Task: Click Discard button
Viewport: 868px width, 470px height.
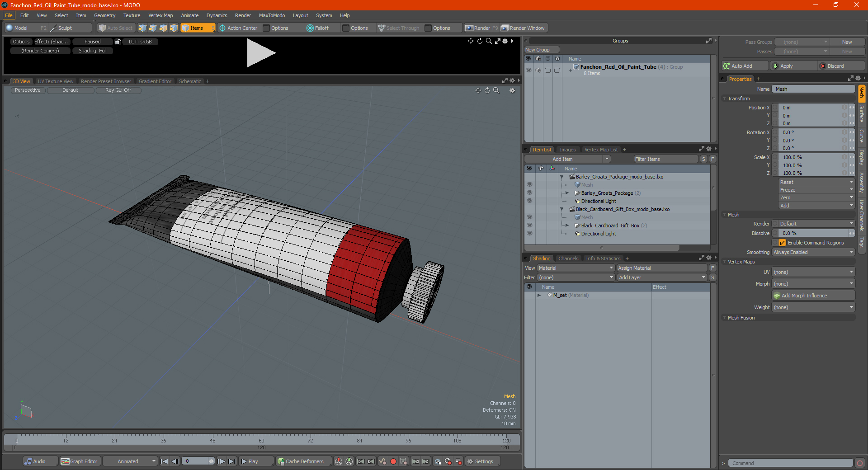Action: click(x=842, y=66)
